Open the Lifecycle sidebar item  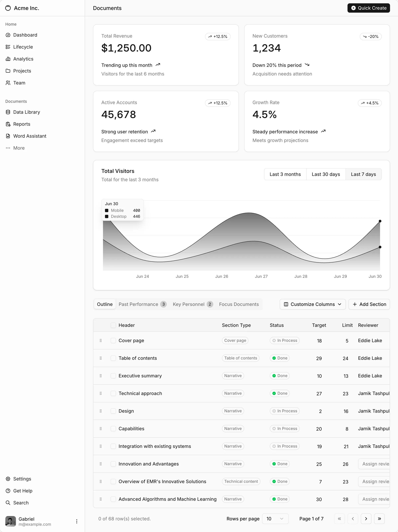coord(42,47)
